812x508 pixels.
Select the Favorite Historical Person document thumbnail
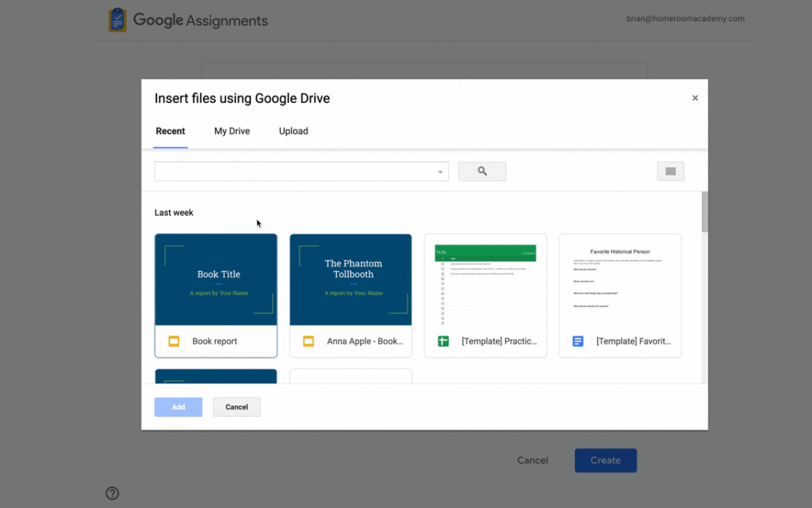click(620, 280)
